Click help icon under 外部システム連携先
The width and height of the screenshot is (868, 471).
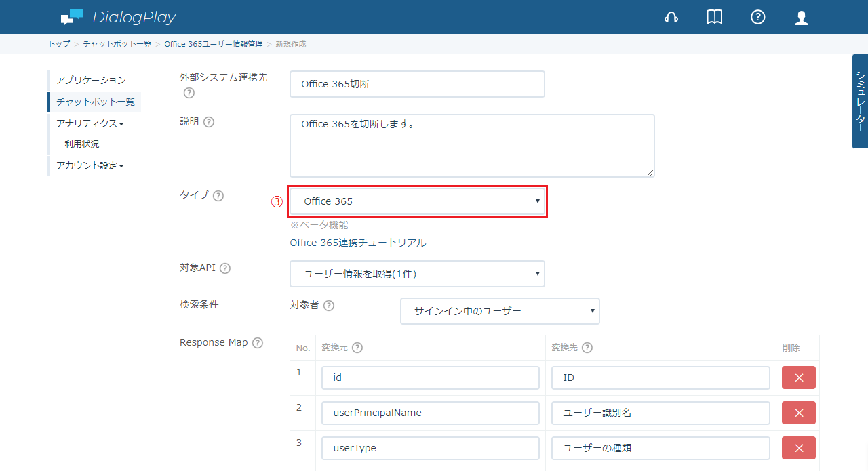(x=189, y=93)
